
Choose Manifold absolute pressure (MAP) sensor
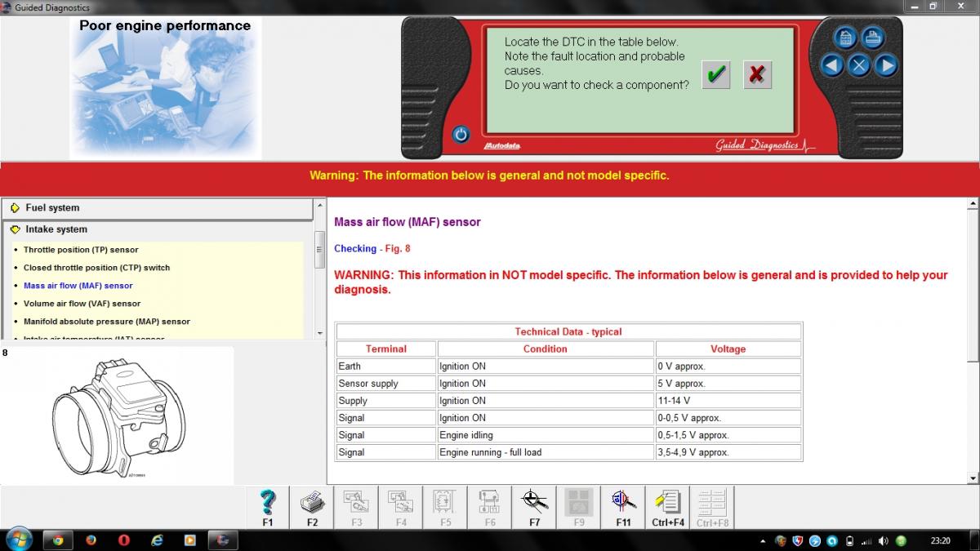[106, 322]
